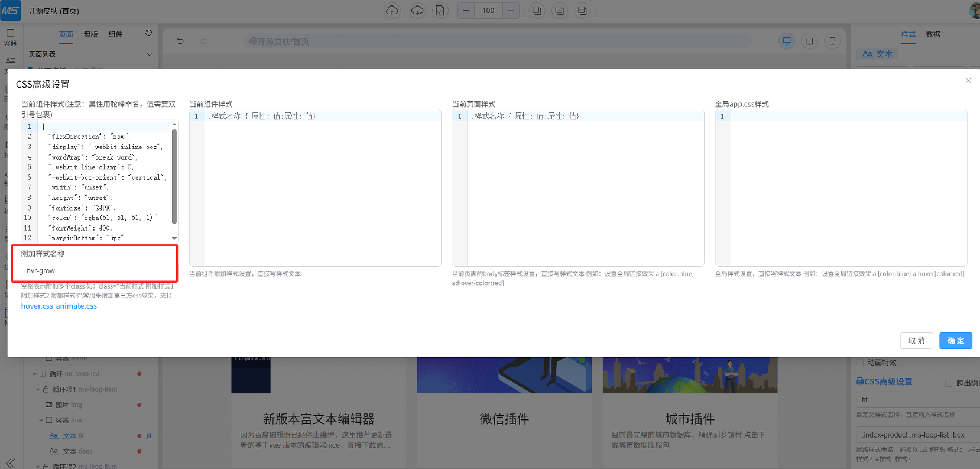Toggle red dot on 循环 ms-loop-list row
980x469 pixels.
(139, 374)
